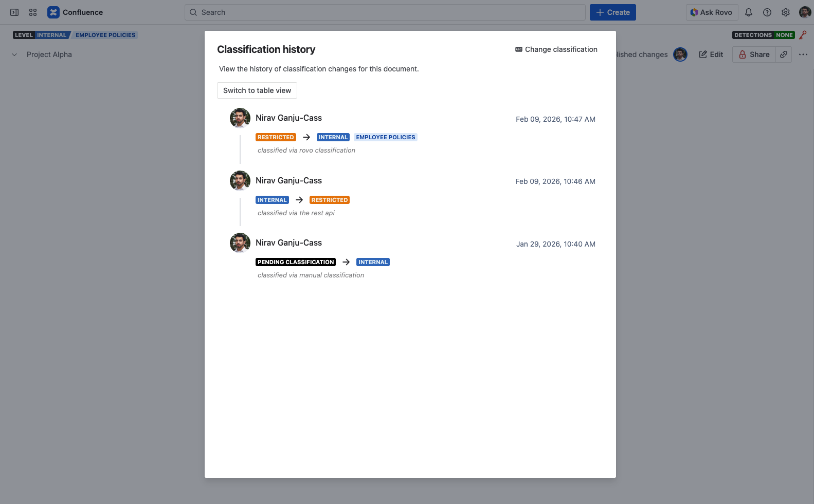
Task: Open the app switcher grid icon
Action: [33, 12]
